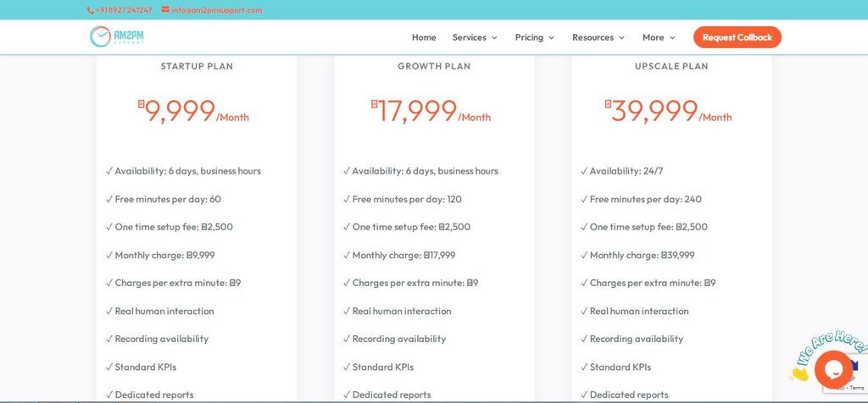Click 'Free minutes per day: 240'
Image resolution: width=868 pixels, height=403 pixels.
641,199
